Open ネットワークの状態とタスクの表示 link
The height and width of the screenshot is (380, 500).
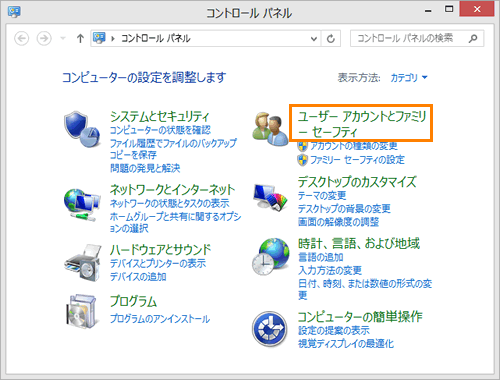[x=170, y=203]
